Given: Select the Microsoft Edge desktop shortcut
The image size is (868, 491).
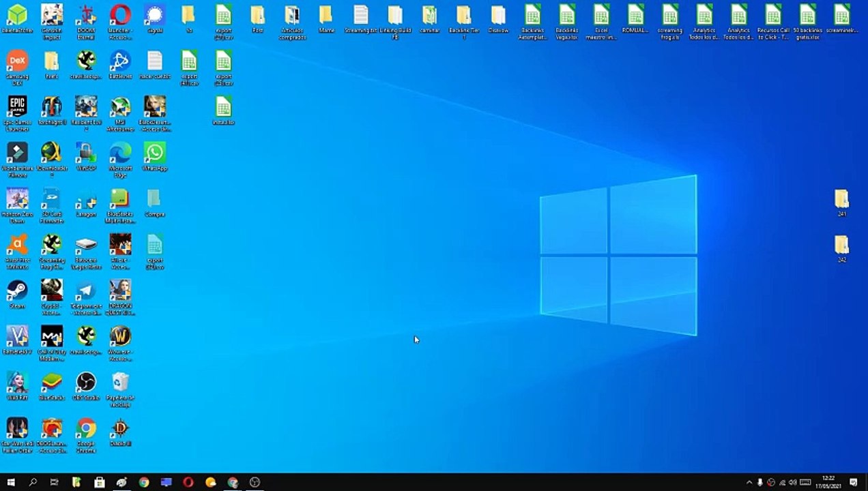Looking at the screenshot, I should [121, 160].
